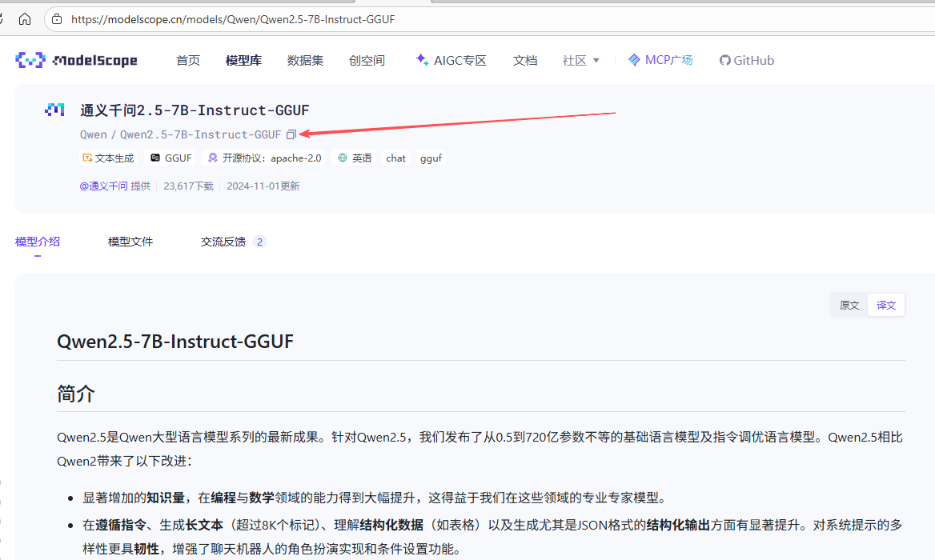Screen dimensions: 935x560
Task: Click the site info lock icon
Action: click(x=57, y=19)
